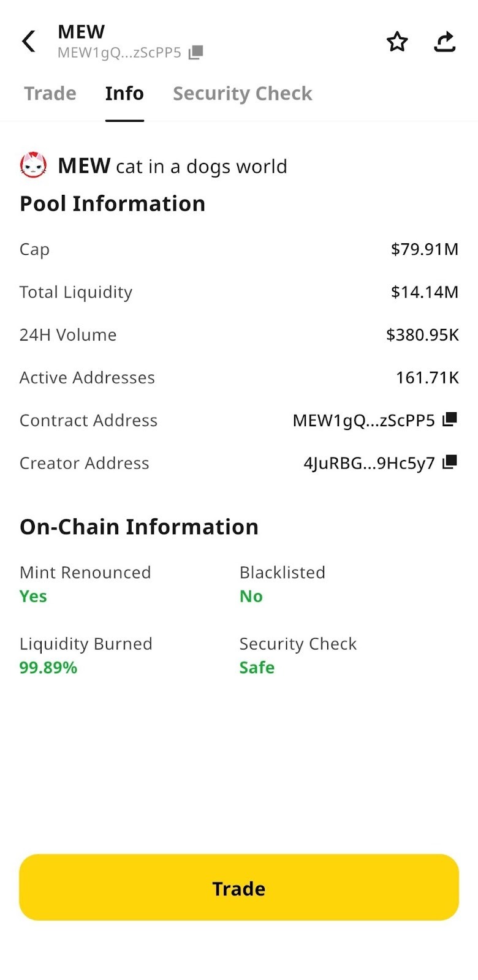Tap the share icon in header
This screenshot has width=478, height=980.
click(444, 42)
